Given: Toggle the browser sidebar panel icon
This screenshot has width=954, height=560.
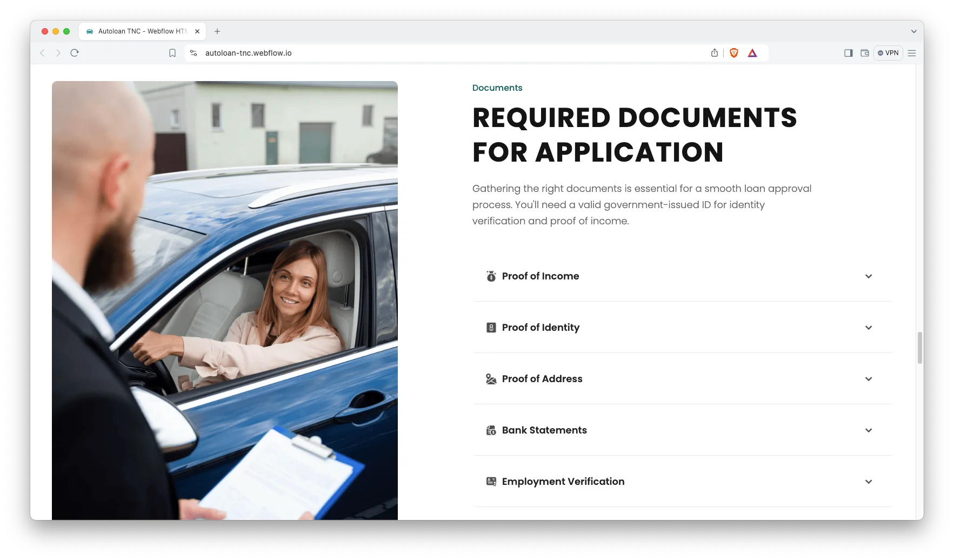Looking at the screenshot, I should point(848,53).
